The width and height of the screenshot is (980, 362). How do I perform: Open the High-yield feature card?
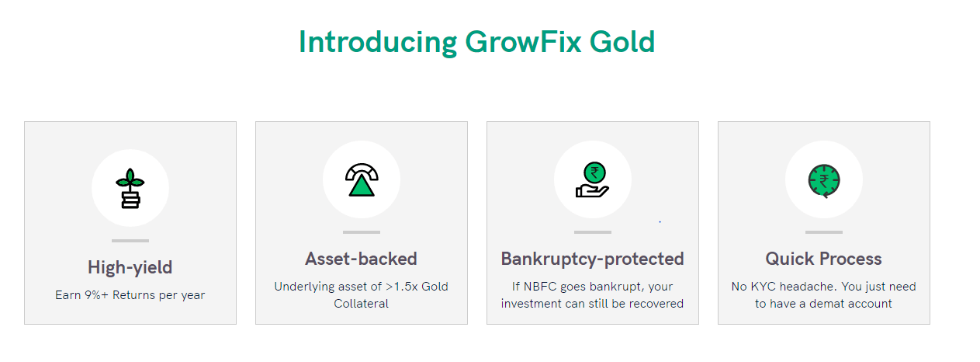coord(130,223)
